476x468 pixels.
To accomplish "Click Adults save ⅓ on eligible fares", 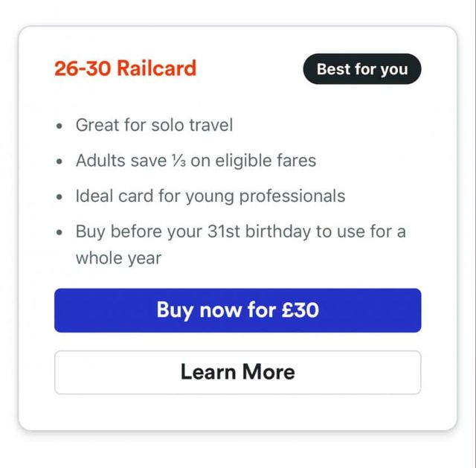I will 196,161.
